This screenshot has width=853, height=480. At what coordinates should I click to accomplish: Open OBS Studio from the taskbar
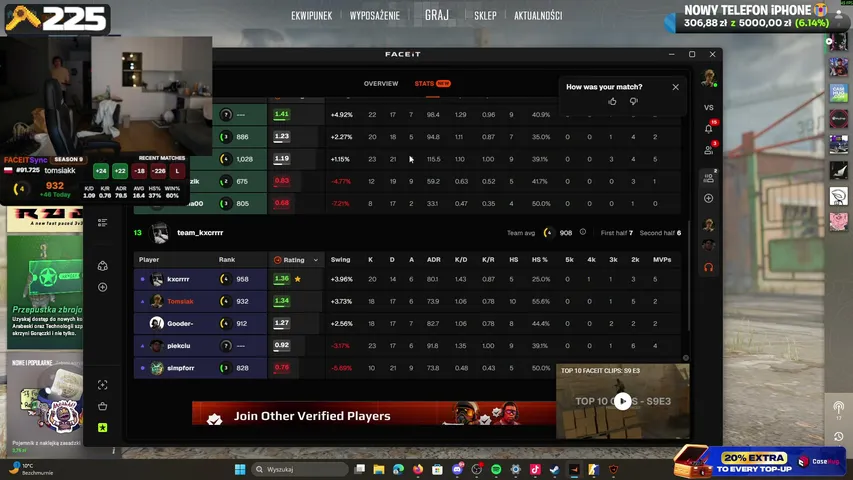[477, 470]
